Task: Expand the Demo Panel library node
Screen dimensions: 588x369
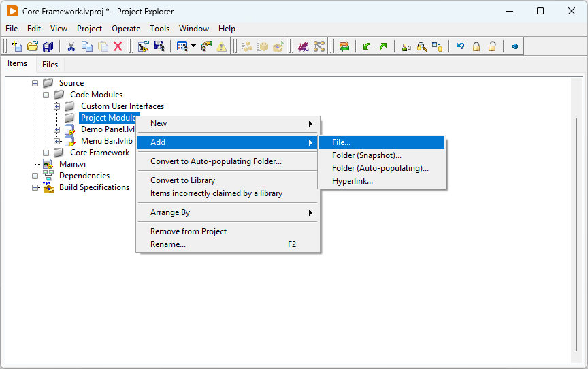Action: [57, 130]
